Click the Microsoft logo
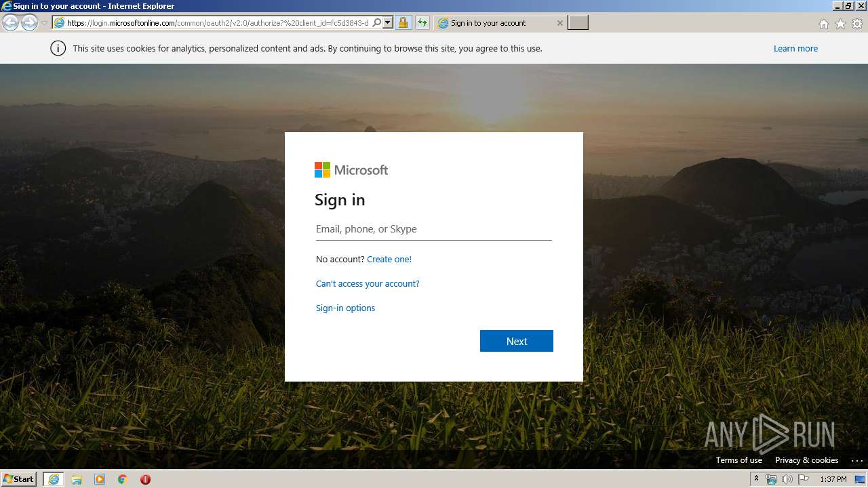This screenshot has height=488, width=868. [x=351, y=169]
